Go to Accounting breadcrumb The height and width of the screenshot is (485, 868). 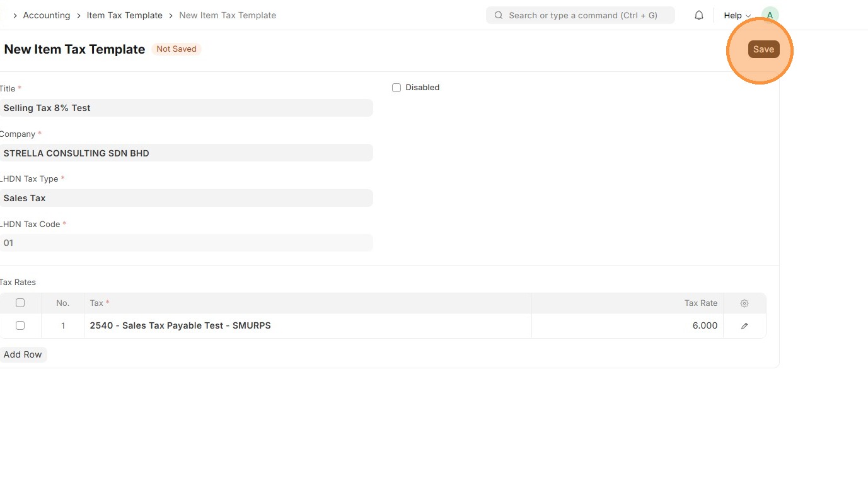point(47,15)
